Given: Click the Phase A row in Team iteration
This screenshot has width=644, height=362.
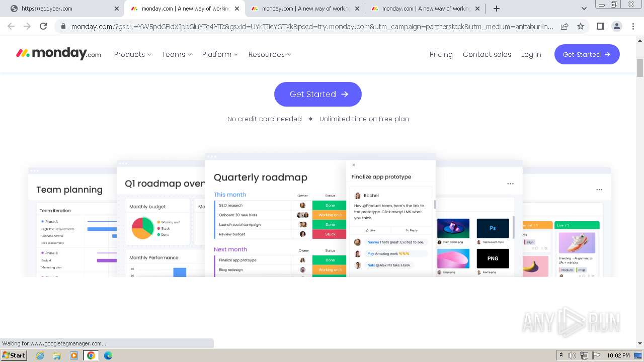Looking at the screenshot, I should tap(78, 222).
